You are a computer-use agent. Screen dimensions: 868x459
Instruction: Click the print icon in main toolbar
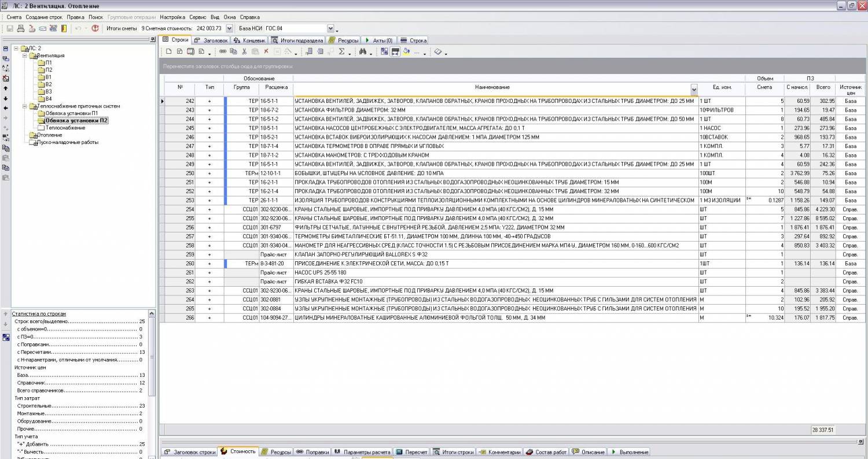pyautogui.click(x=21, y=28)
